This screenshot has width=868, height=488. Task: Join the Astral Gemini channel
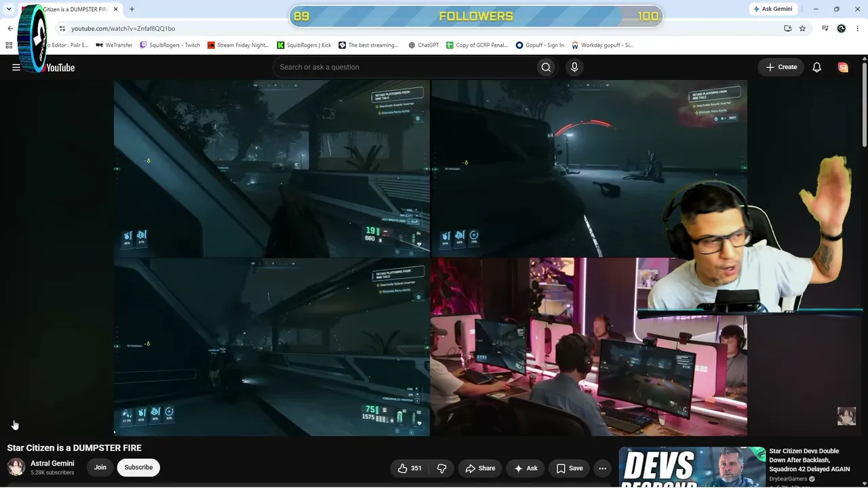(100, 468)
